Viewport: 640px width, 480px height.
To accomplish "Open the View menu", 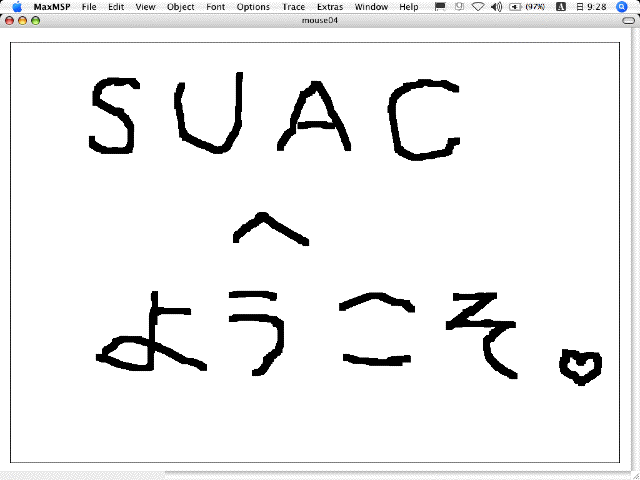I will click(x=145, y=7).
